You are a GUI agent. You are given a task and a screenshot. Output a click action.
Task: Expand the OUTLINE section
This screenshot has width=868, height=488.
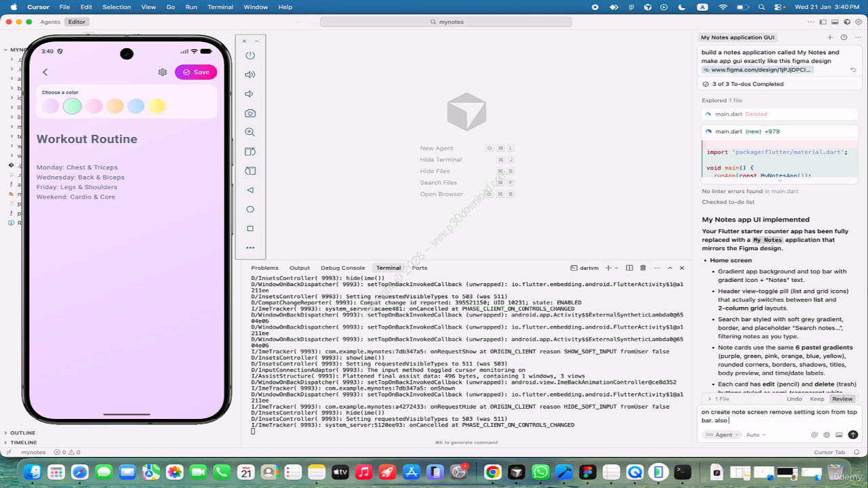coord(23,432)
